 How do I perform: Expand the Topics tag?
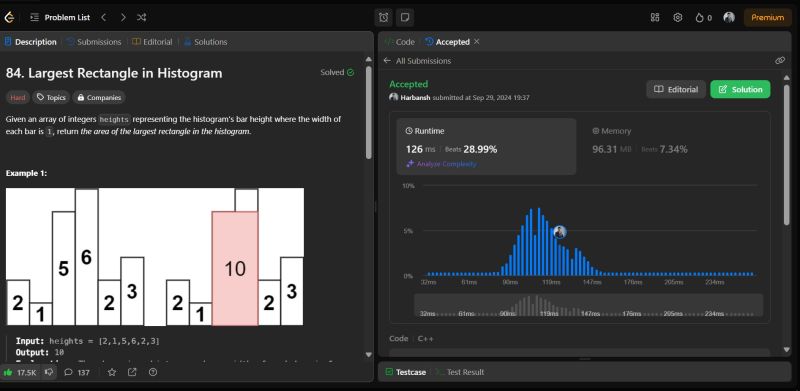[51, 97]
